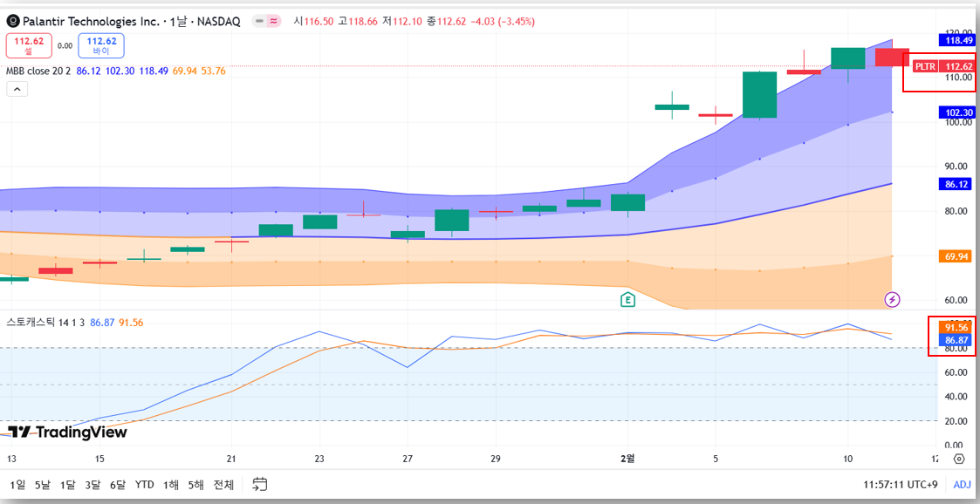Select the 6달 time range
This screenshot has width=980, height=504.
(118, 485)
